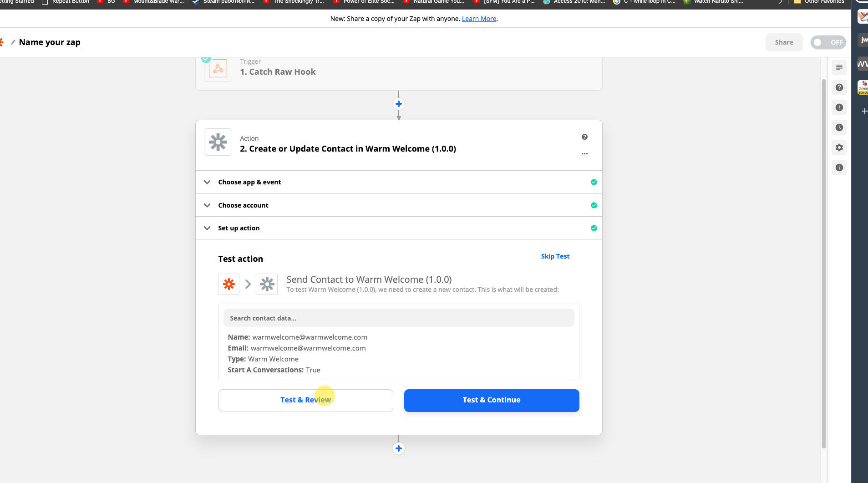
Task: Click the Send Contact to Warm Welcome heading
Action: [x=369, y=280]
